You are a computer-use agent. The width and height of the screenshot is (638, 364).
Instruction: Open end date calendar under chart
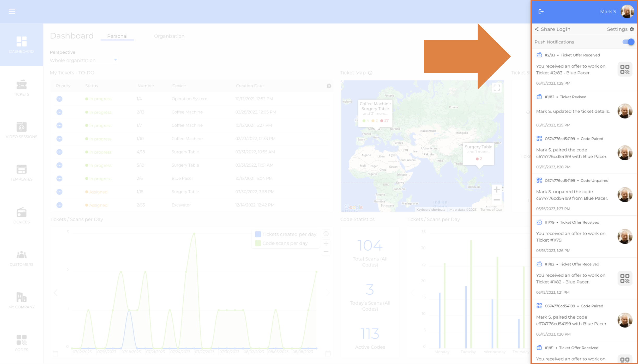click(328, 354)
